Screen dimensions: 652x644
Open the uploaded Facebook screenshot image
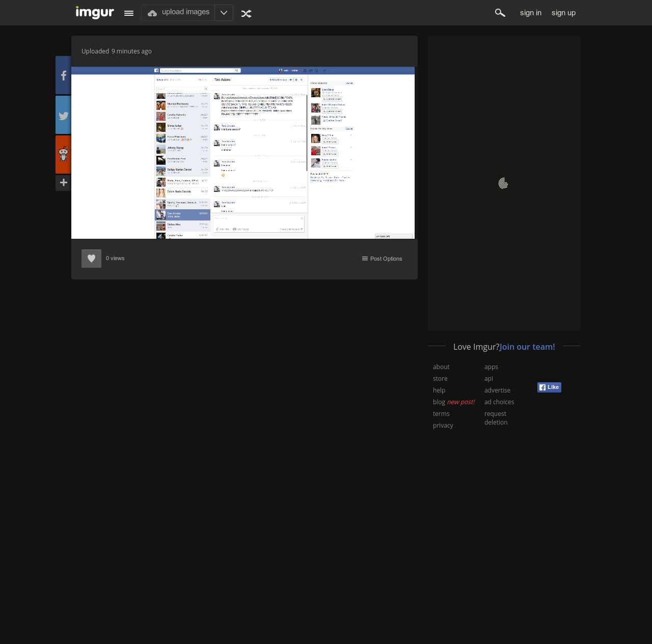(x=243, y=153)
